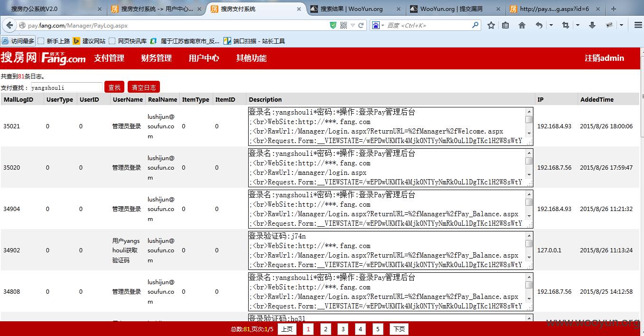
Task: Go to the browser home page
Action: coord(522,25)
